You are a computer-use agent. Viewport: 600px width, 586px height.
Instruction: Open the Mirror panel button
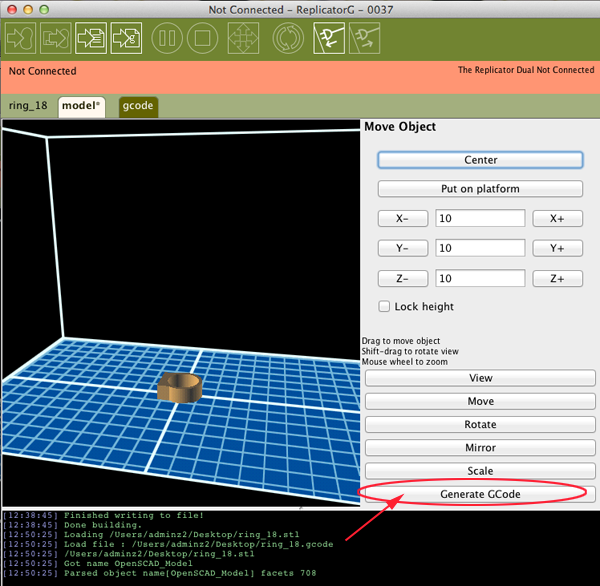pos(480,448)
